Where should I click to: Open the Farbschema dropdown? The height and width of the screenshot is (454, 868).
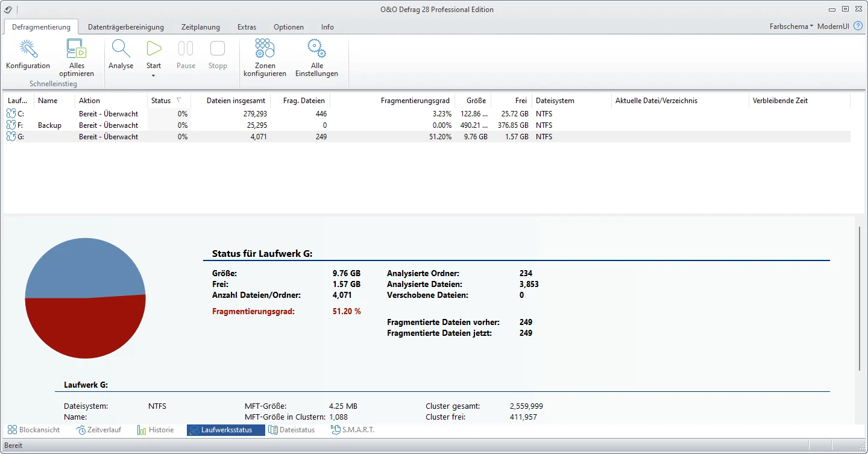tap(791, 27)
